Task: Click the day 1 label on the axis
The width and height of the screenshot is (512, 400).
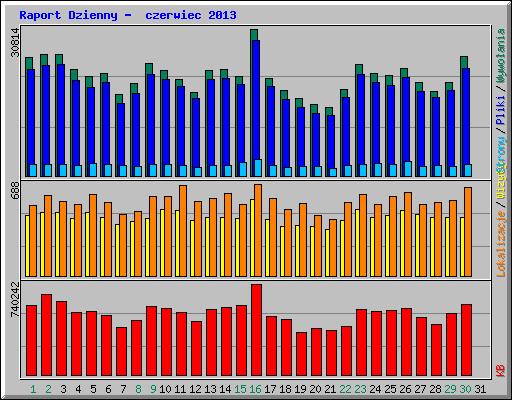Action: 33,389
